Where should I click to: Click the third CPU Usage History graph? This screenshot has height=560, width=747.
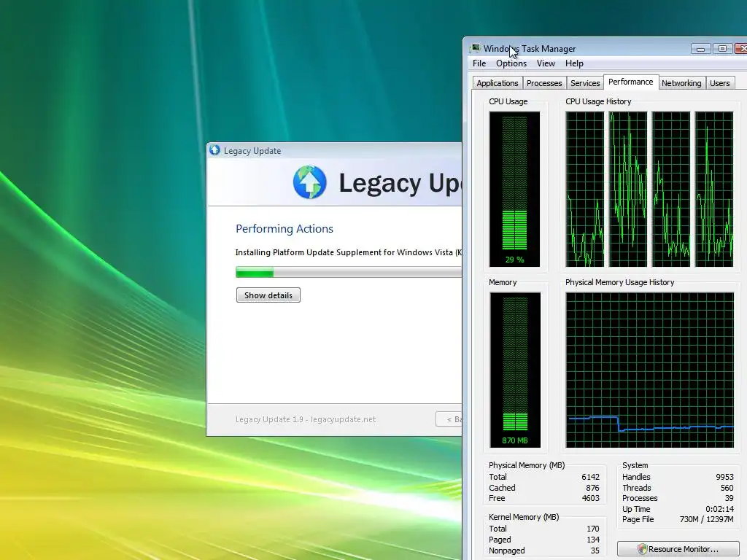(671, 189)
